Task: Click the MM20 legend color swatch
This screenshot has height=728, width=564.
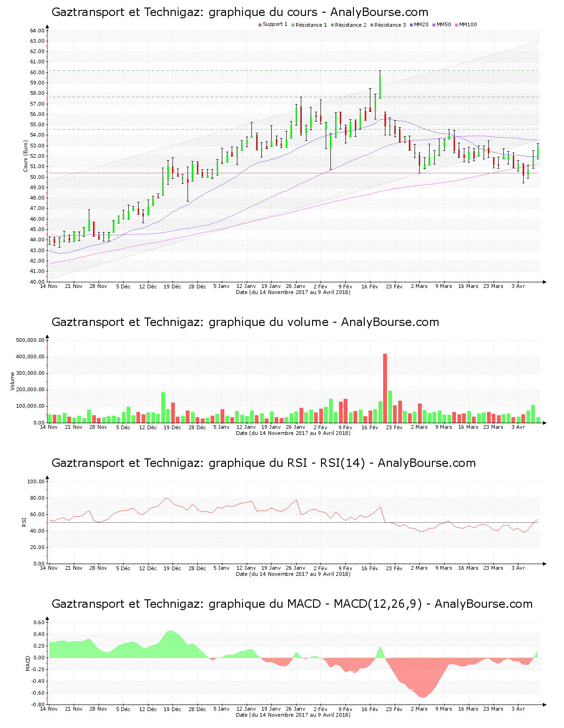Action: (x=411, y=25)
